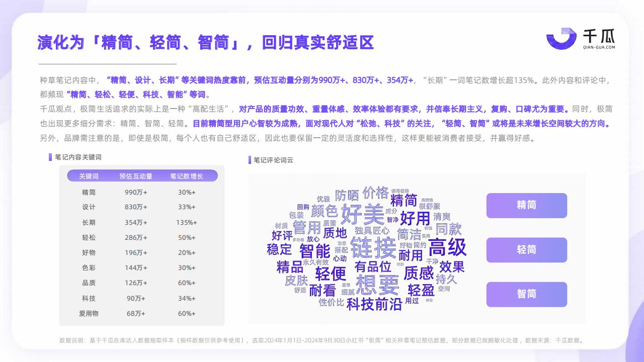Click the 科技 row keyword cell

point(89,298)
